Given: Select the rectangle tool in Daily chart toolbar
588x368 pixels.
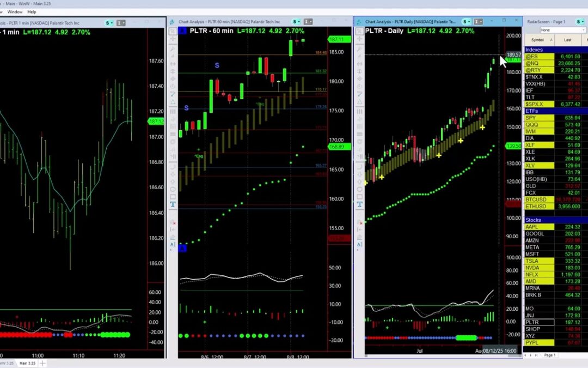Looking at the screenshot, I should coord(359,197).
